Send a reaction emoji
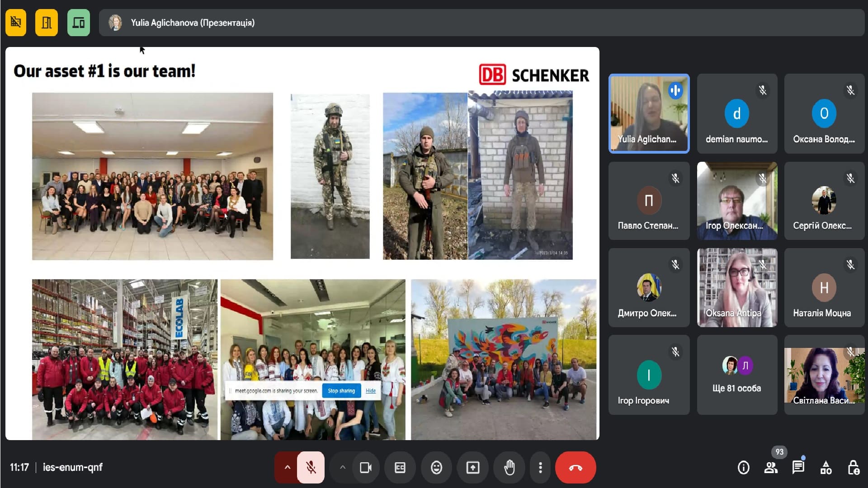 coord(436,468)
